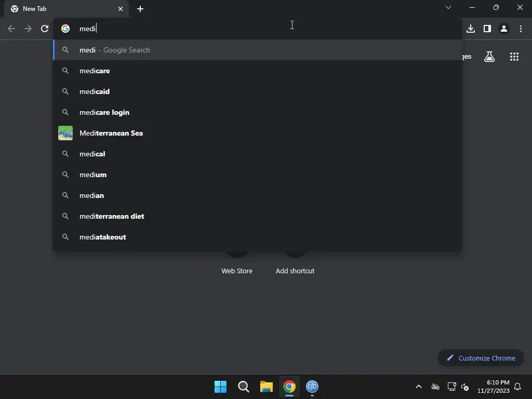Expand the tab search chevron
Screen dimensions: 532x399
[448, 7]
